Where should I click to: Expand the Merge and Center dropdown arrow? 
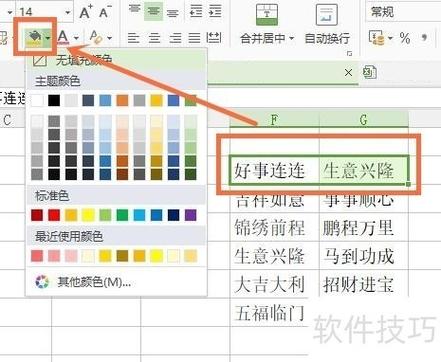[292, 39]
